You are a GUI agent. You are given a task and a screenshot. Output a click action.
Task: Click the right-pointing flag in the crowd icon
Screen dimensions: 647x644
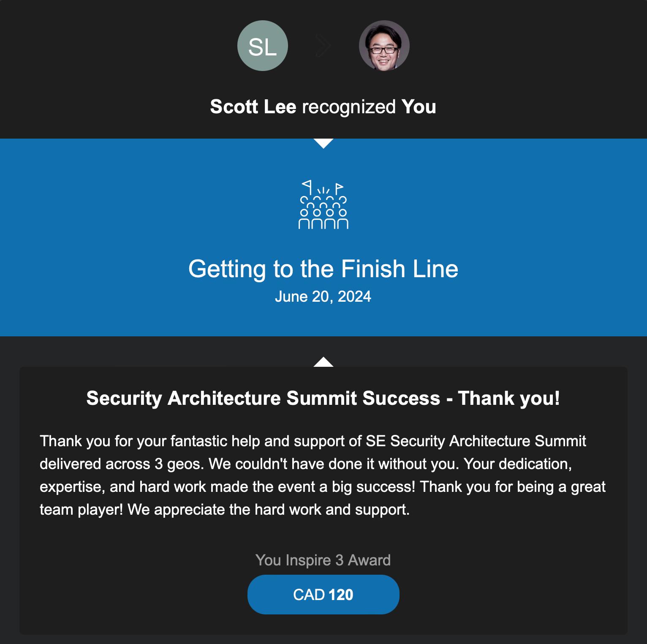click(x=338, y=188)
